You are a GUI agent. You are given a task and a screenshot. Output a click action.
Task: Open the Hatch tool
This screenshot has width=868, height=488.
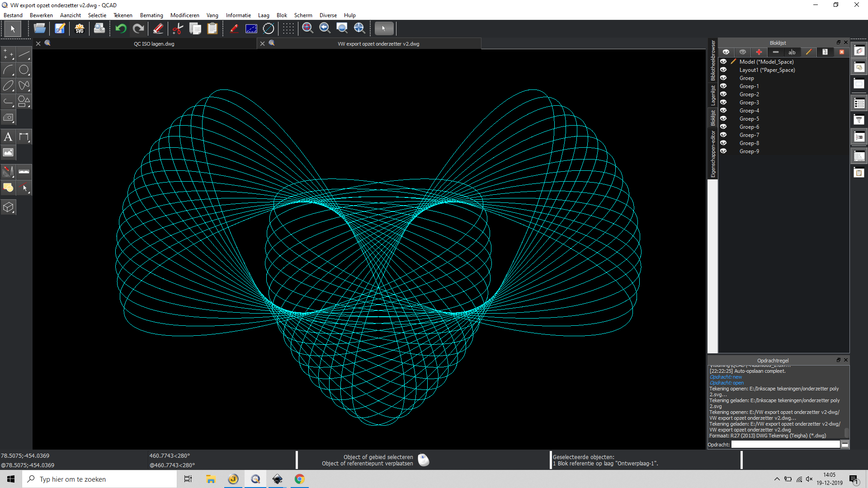click(8, 117)
